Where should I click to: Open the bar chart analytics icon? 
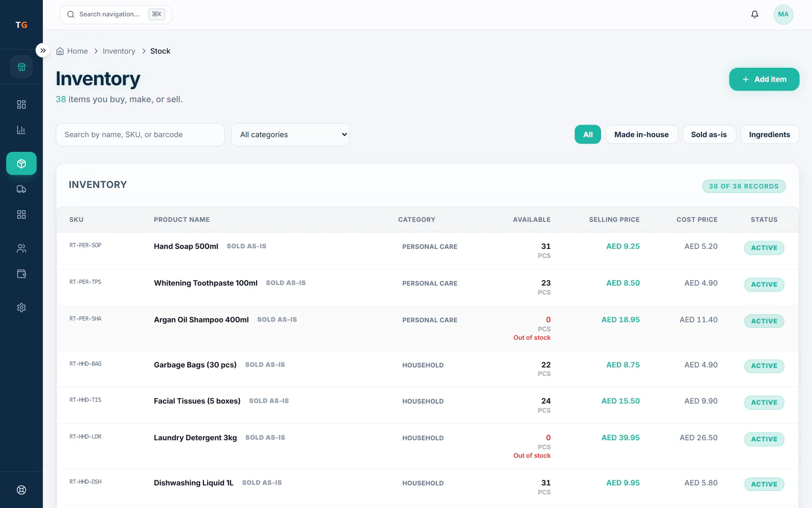click(21, 130)
